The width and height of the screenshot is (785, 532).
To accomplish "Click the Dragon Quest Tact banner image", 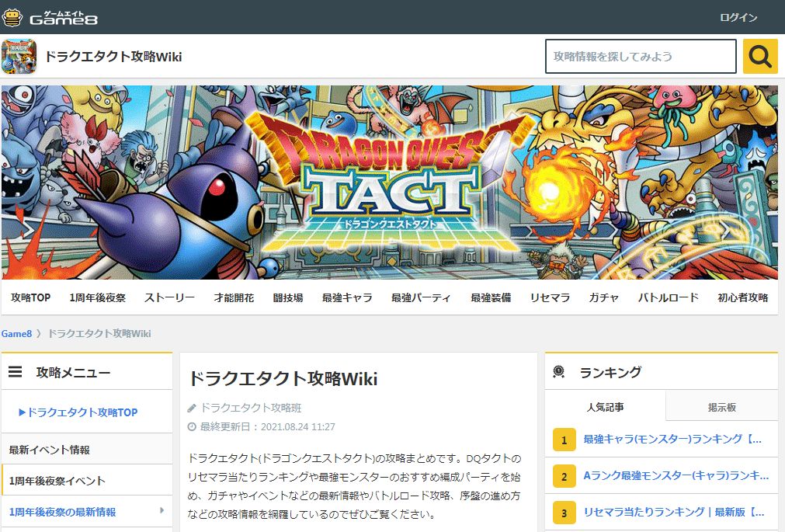I will click(392, 184).
